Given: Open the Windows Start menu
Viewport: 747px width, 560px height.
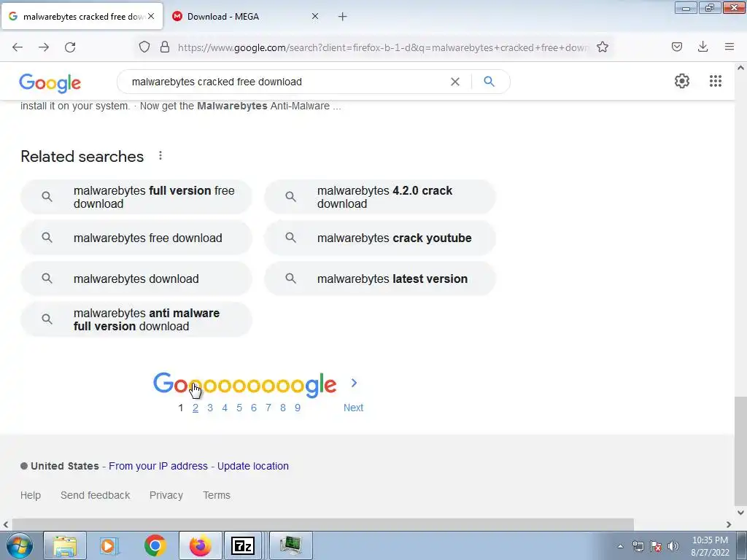Looking at the screenshot, I should [19, 545].
